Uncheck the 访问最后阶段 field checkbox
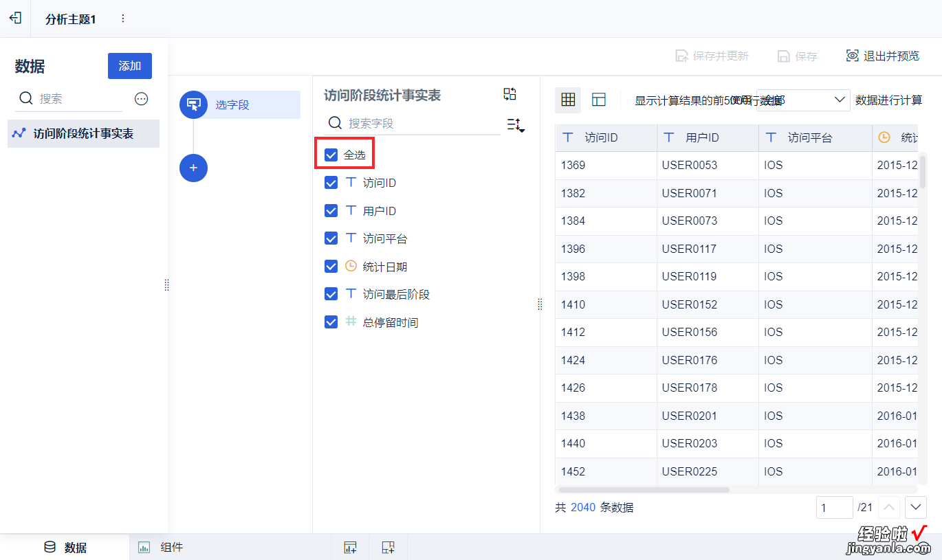The width and height of the screenshot is (942, 560). [x=331, y=294]
